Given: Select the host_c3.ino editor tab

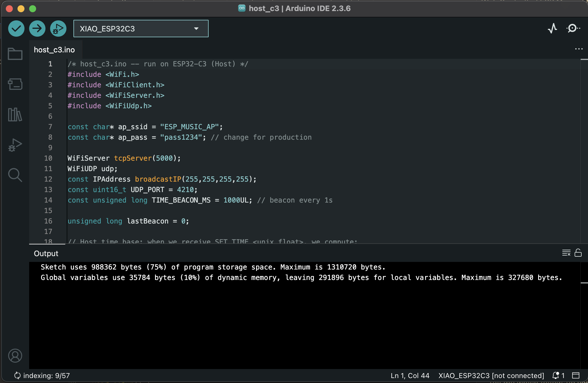Looking at the screenshot, I should click(x=54, y=50).
